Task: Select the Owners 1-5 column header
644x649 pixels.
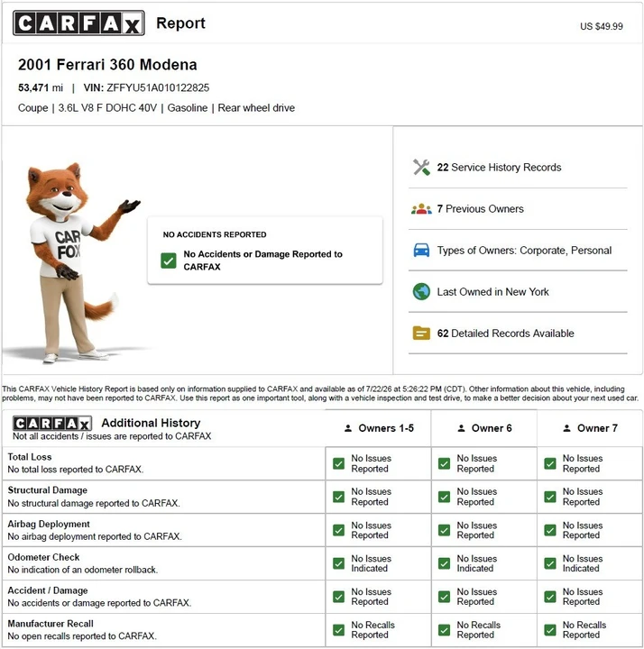Action: [x=379, y=428]
